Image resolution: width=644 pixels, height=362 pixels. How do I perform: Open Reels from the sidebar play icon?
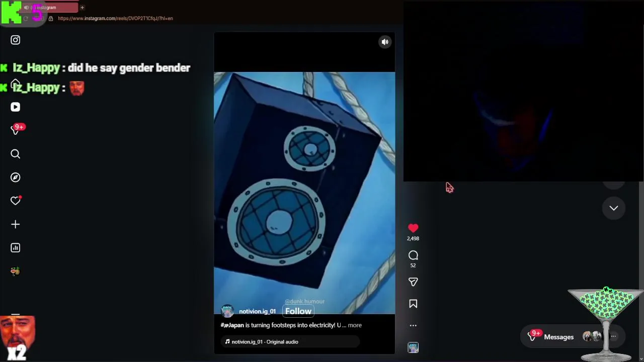click(15, 107)
